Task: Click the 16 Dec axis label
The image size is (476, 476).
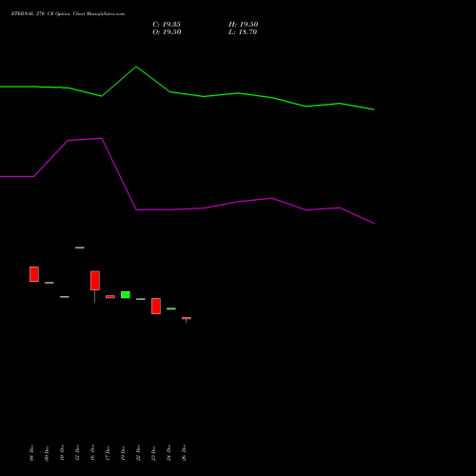Action: 92,453
